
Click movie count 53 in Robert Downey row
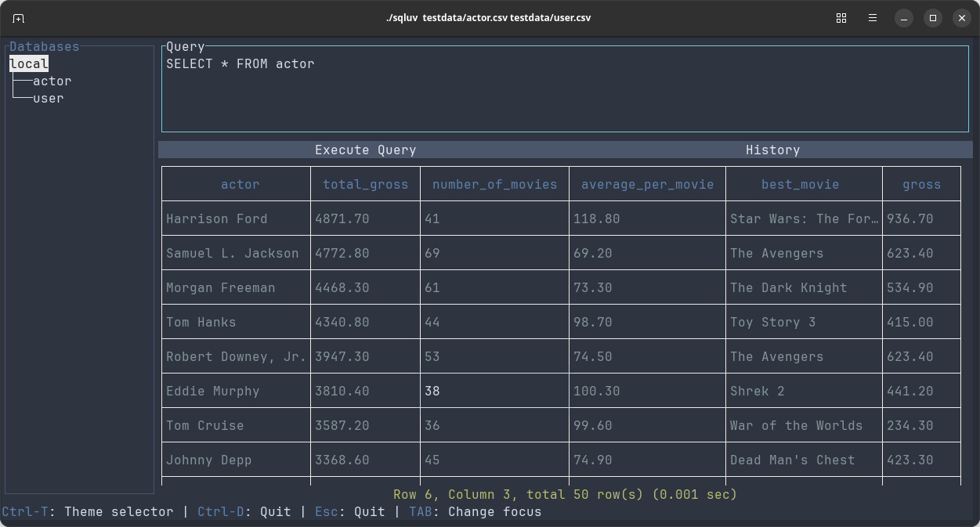(432, 357)
